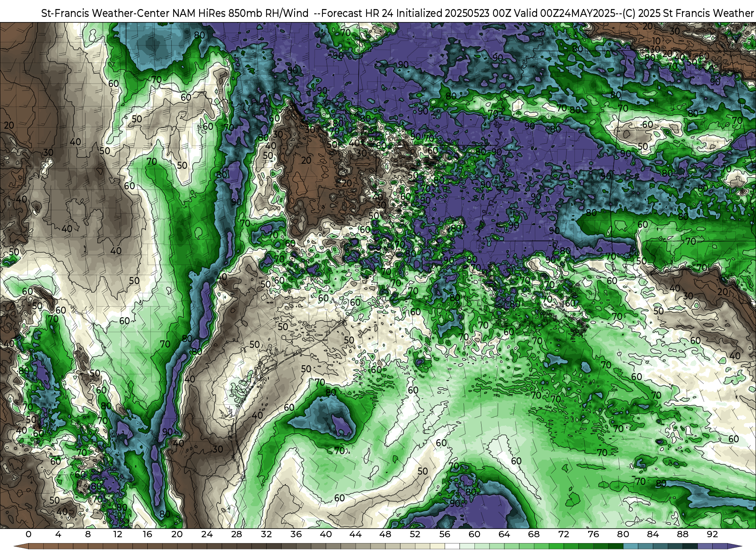Click the "48" label on the legend scale
Image resolution: width=756 pixels, height=551 pixels.
[x=385, y=534]
